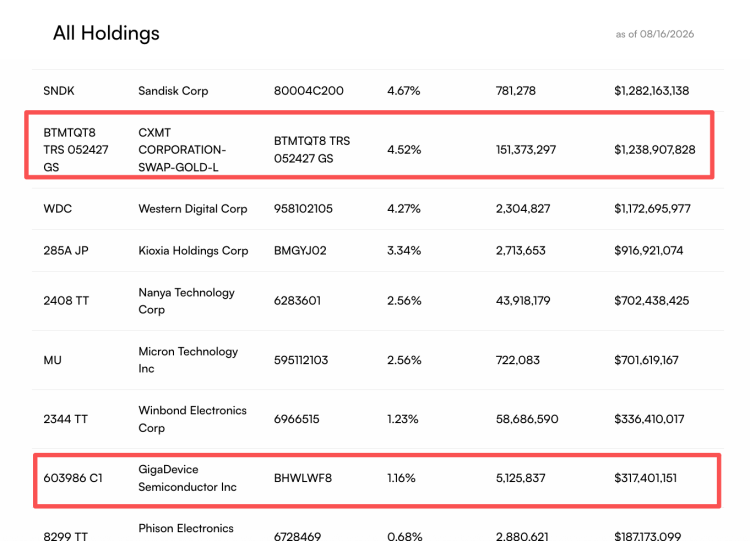This screenshot has width=750, height=541.
Task: Click identifier 595112103
Action: point(301,360)
